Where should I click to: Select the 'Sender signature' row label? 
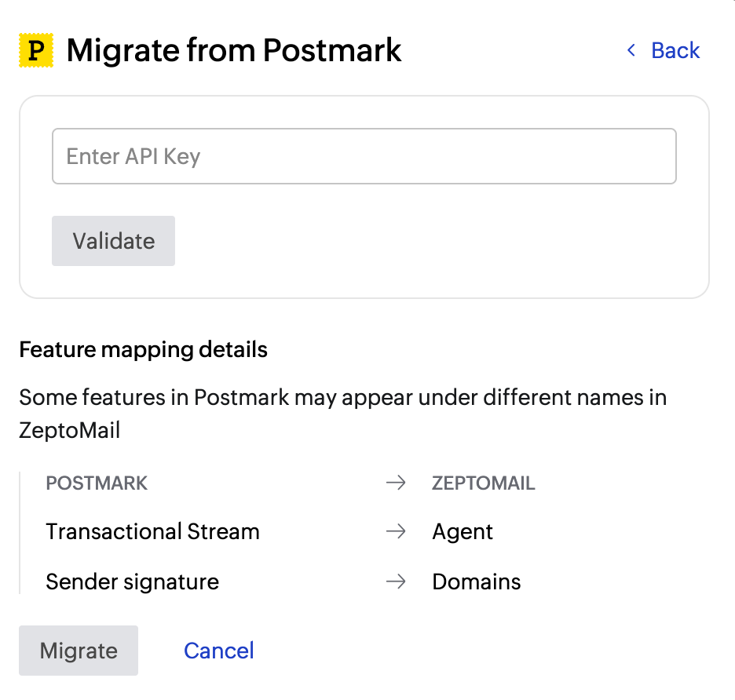[133, 582]
